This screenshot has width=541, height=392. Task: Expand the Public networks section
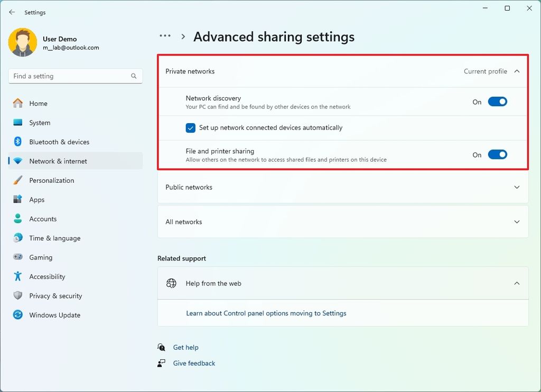pos(517,187)
